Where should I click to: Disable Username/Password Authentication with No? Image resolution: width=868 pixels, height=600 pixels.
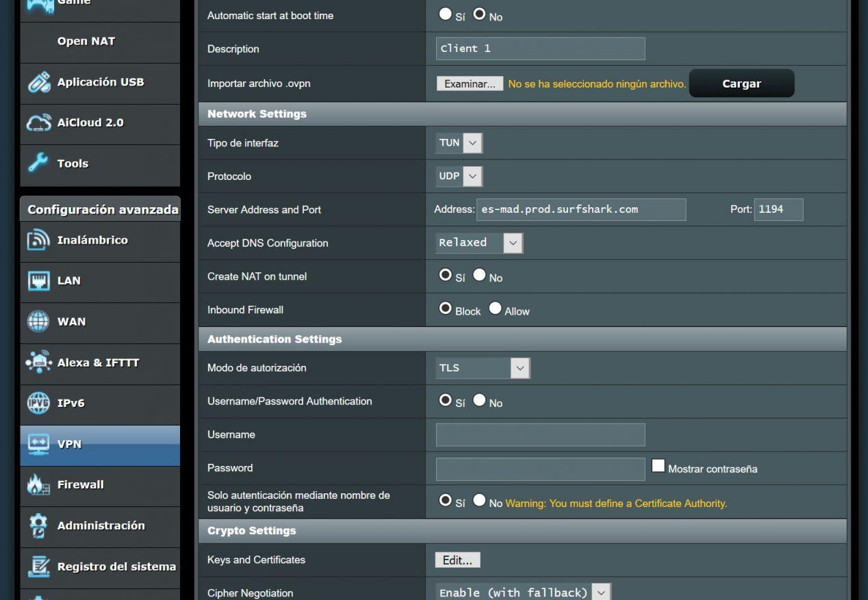(x=479, y=400)
